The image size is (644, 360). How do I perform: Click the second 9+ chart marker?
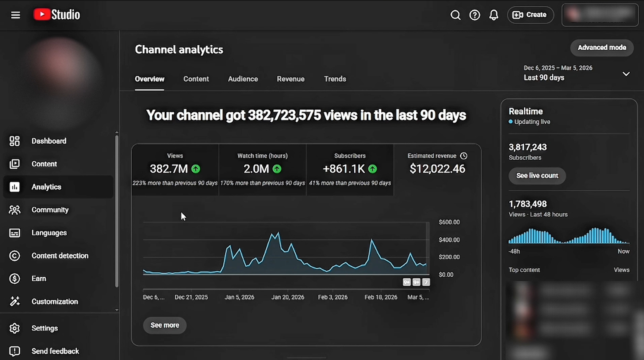click(x=416, y=282)
